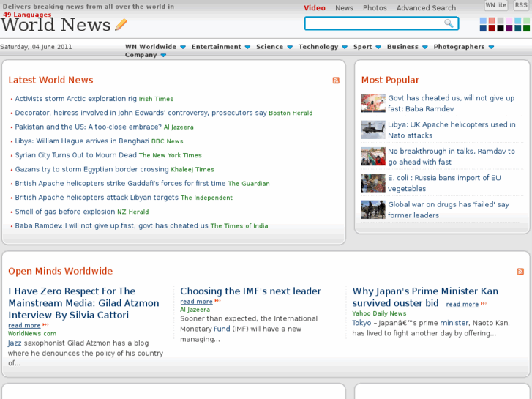Click the magnifier search icon
The image size is (532, 399).
tap(449, 23)
